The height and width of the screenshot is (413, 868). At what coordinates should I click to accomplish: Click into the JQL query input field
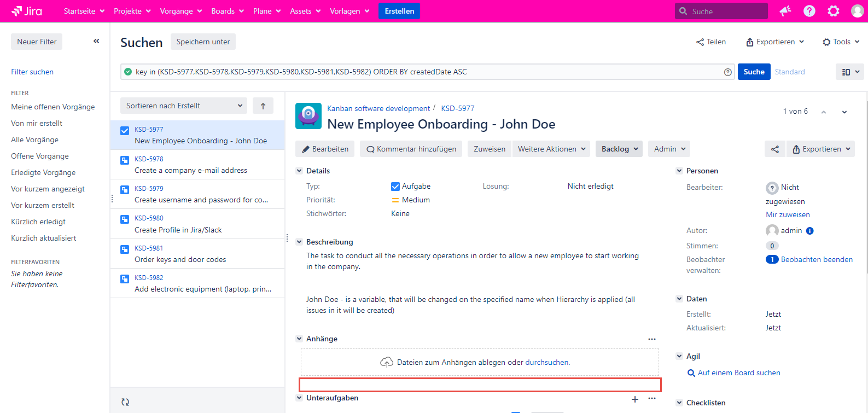(427, 72)
